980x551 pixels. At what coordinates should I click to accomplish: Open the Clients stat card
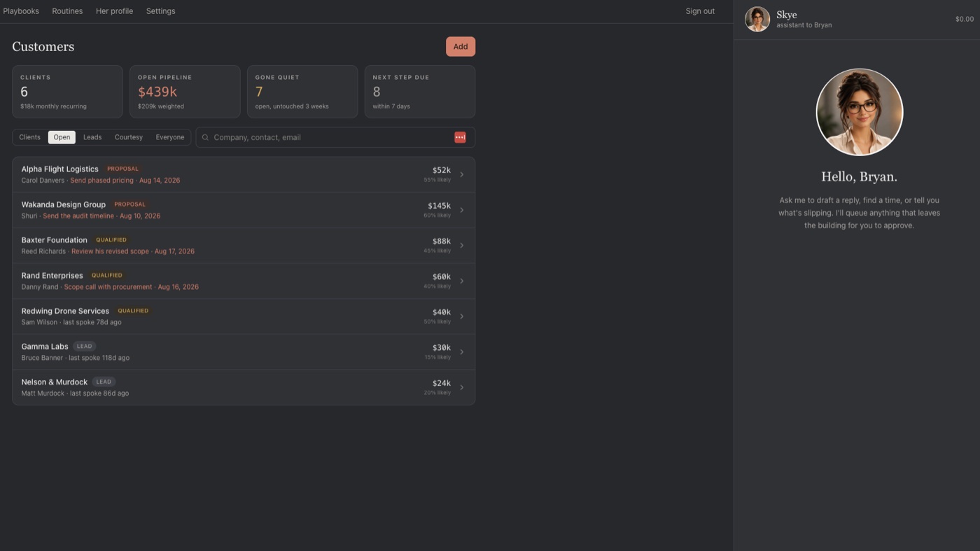(x=67, y=92)
